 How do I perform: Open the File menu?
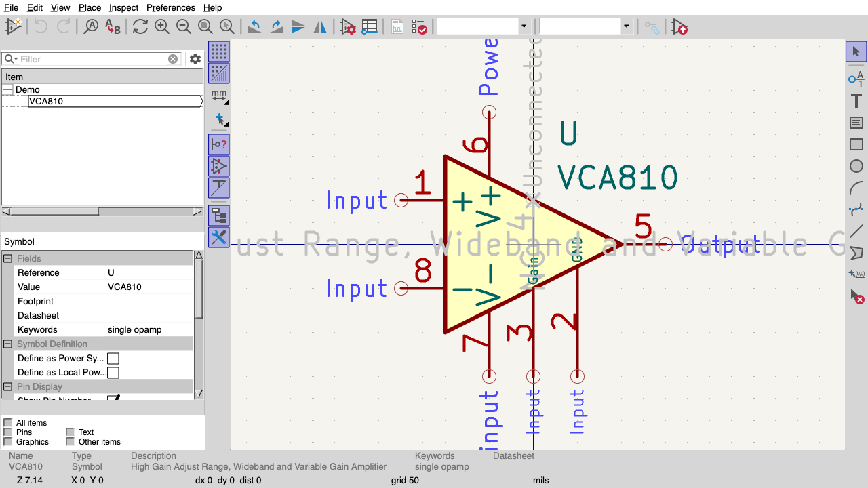coord(11,7)
